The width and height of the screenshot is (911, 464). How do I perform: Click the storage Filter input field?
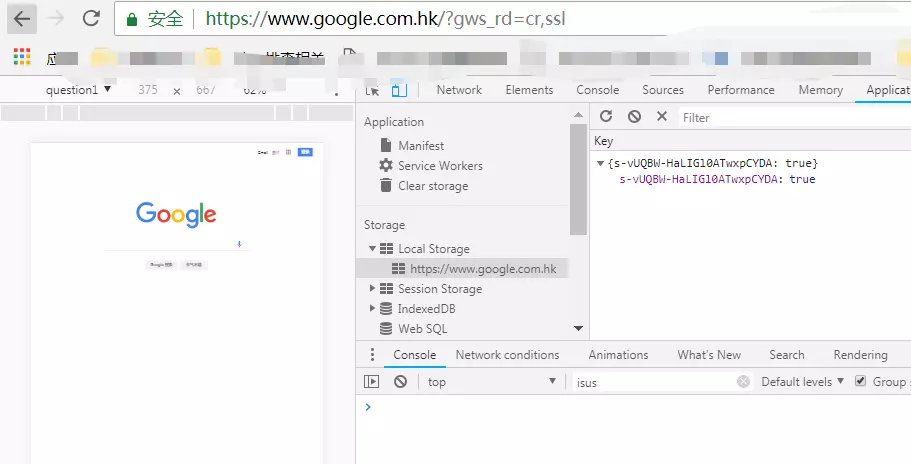795,117
